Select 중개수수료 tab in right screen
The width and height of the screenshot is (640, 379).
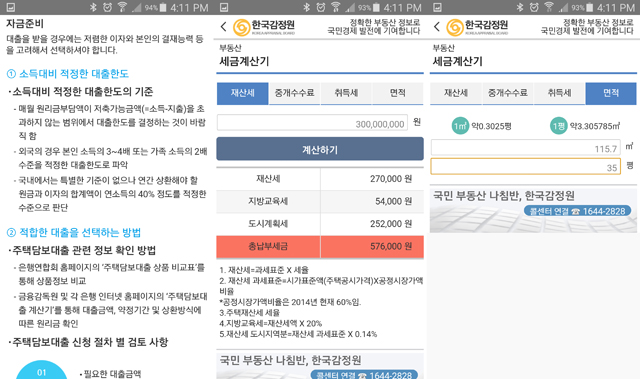click(x=508, y=93)
